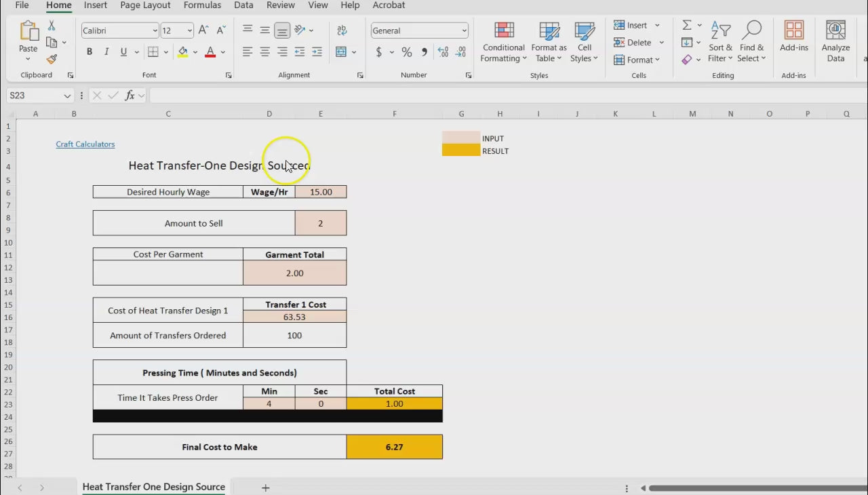Toggle middle align for cells
868x495 pixels.
click(264, 31)
